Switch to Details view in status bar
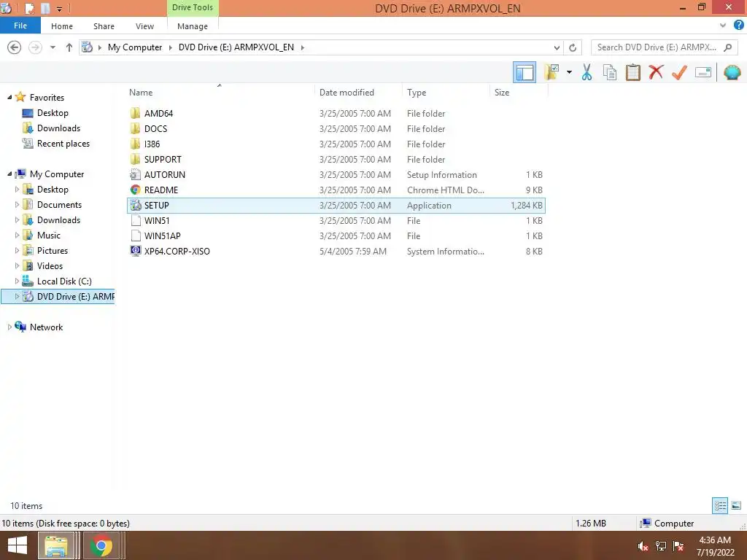 [x=720, y=505]
